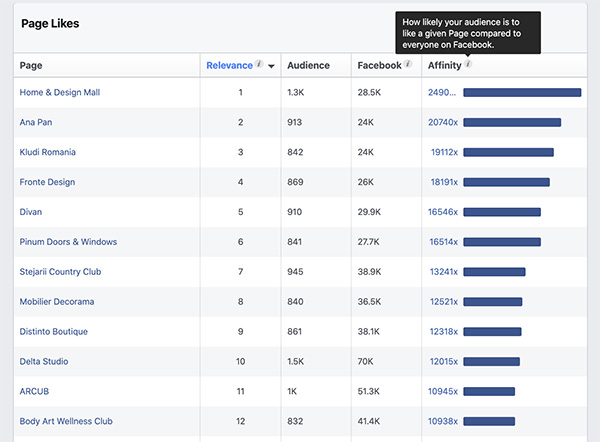Screen dimensions: 600x442
Task: Open the ARCUB page link
Action: point(35,391)
